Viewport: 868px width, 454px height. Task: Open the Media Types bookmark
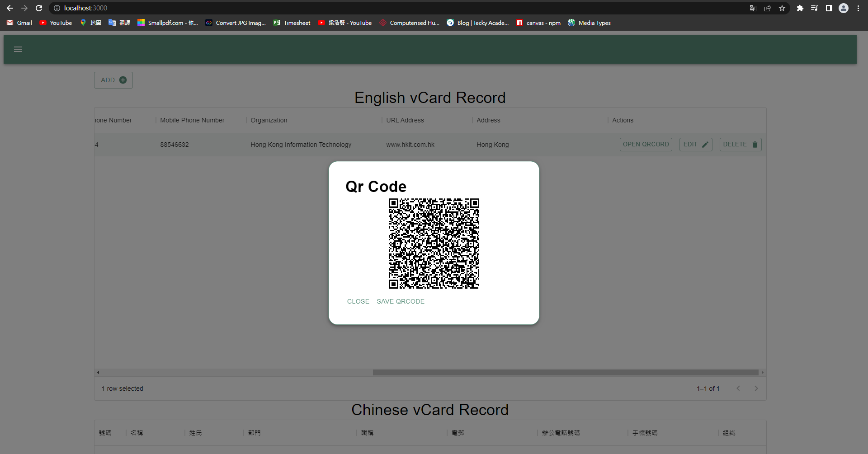pos(589,23)
